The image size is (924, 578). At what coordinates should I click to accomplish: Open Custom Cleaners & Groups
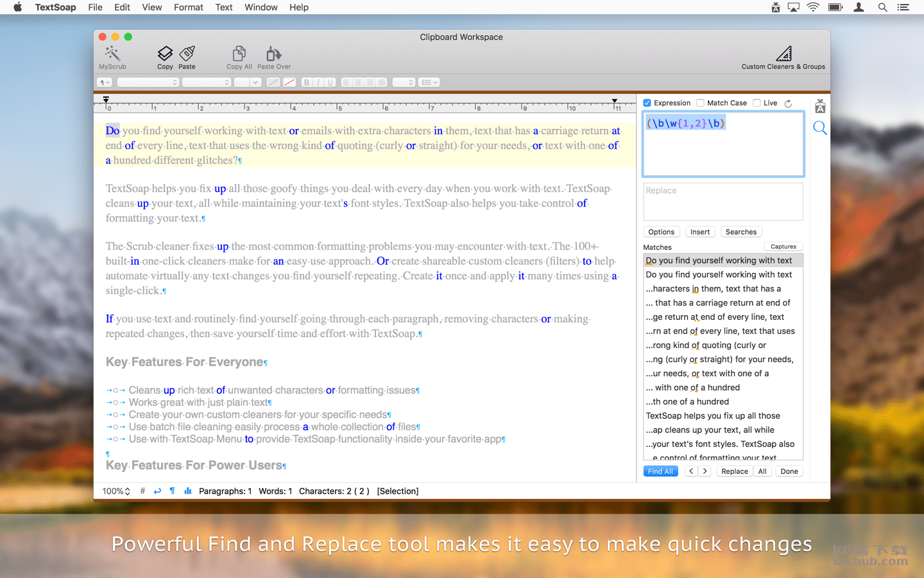pos(783,57)
